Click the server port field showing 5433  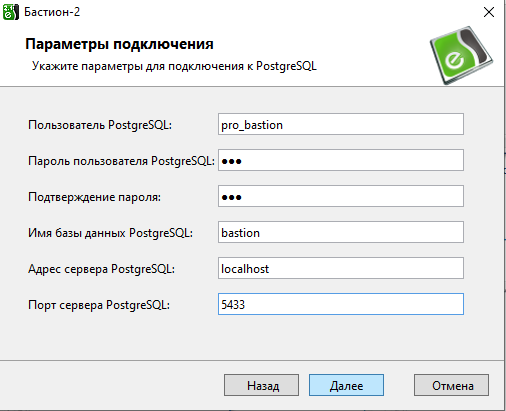[341, 304]
